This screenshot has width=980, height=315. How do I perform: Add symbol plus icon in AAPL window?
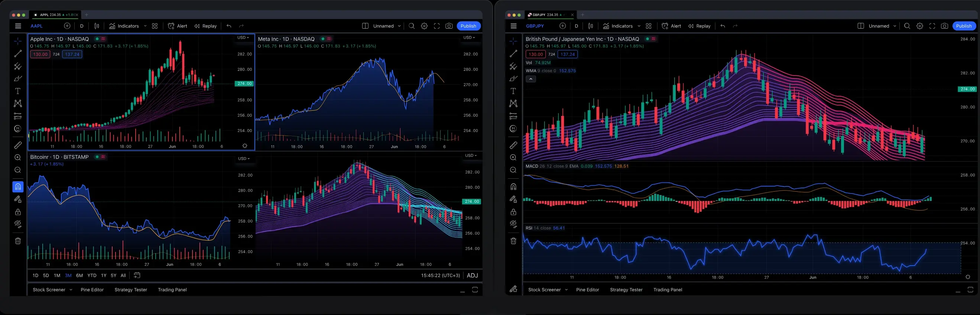pyautogui.click(x=67, y=26)
